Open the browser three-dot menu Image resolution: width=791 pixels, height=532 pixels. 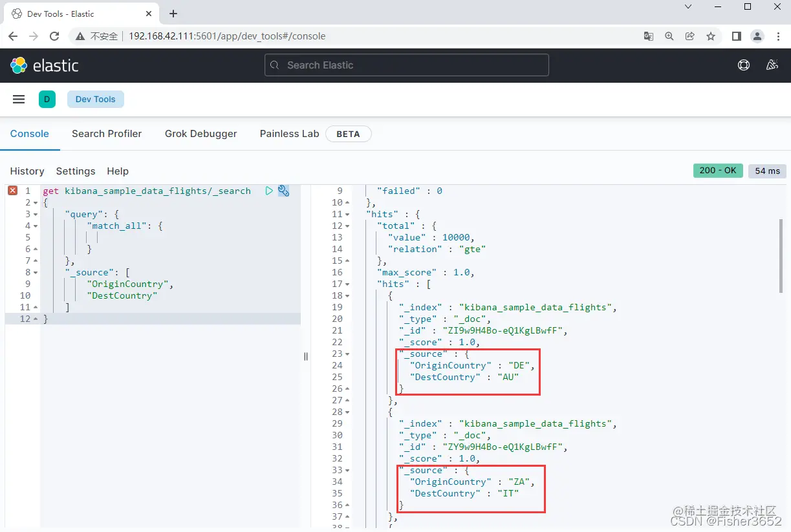[x=777, y=36]
